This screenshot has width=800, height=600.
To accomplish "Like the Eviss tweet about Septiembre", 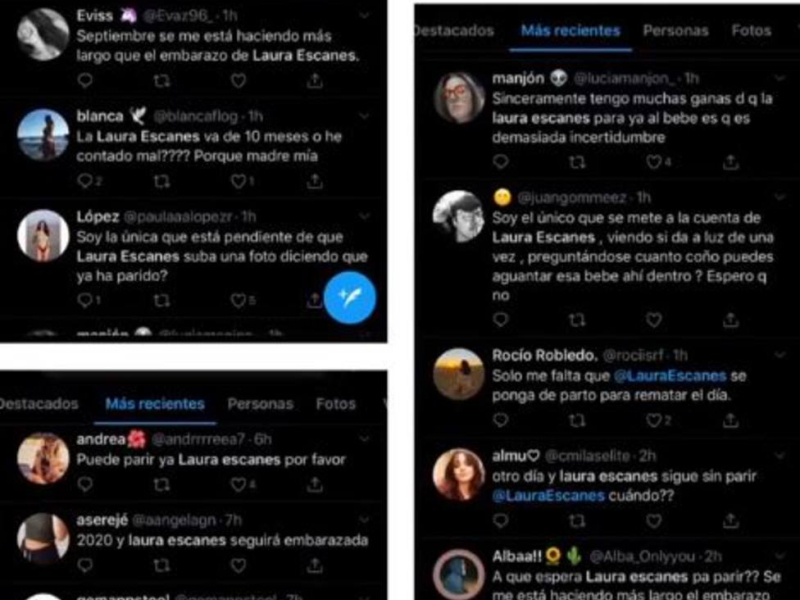I will (x=238, y=81).
